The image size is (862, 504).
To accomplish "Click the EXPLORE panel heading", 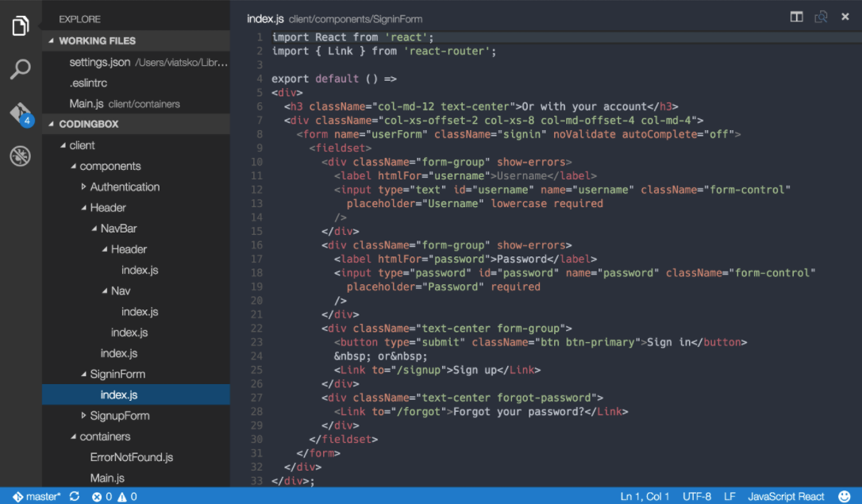I will pos(79,19).
